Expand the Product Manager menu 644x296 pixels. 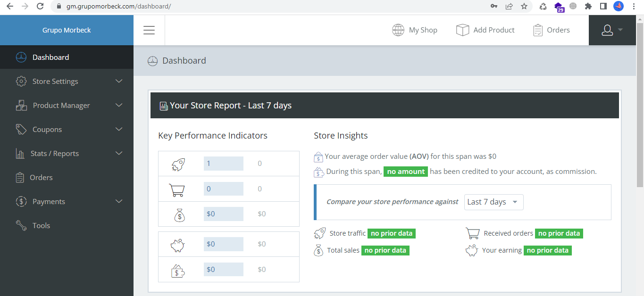click(67, 106)
